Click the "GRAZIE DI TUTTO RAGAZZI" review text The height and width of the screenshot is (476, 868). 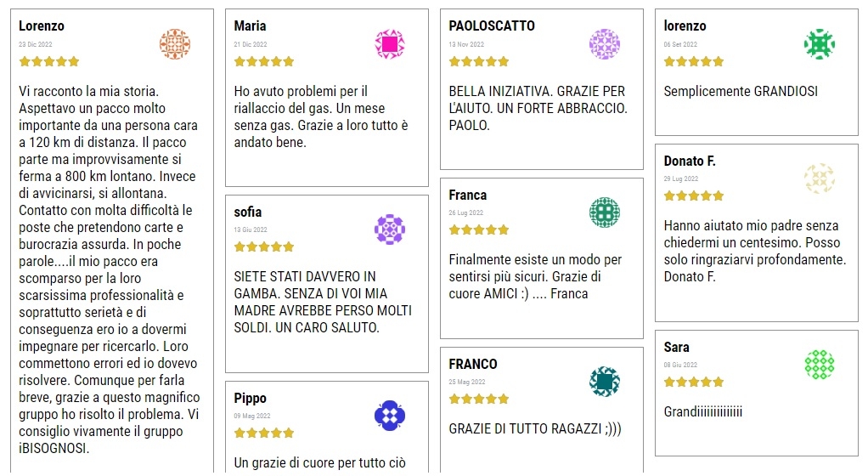(x=535, y=429)
